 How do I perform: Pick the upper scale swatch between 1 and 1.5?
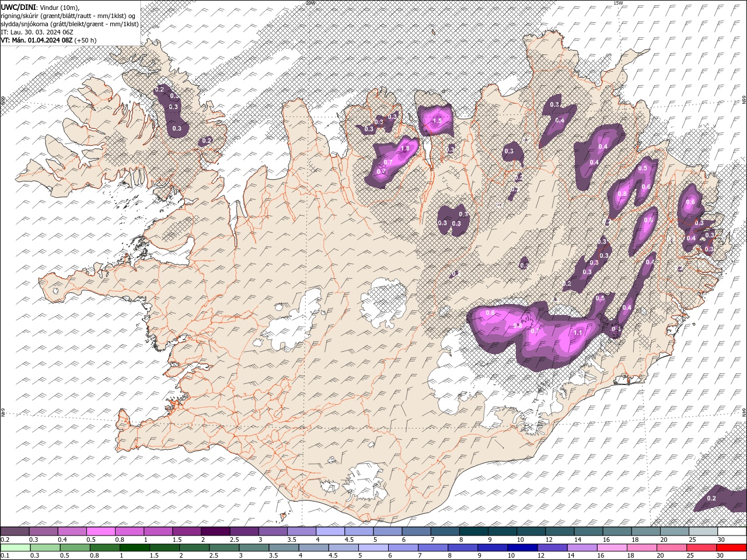(x=158, y=531)
